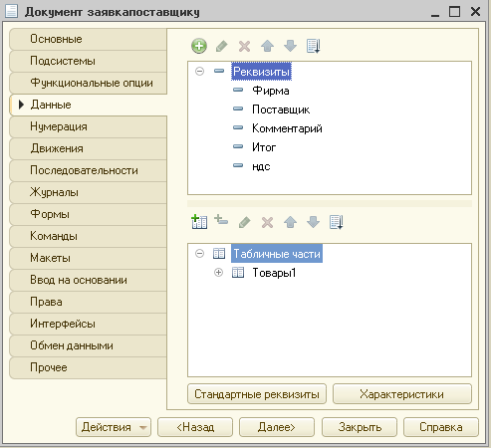Screen dimensions: 491x448
Task: Click the Стандартные реквизиты button
Action: [257, 394]
